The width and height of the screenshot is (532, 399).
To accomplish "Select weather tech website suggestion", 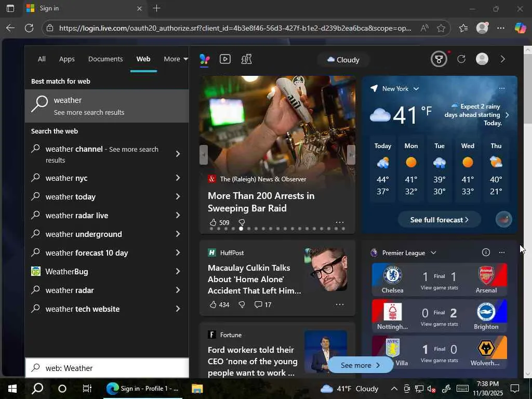I will pos(107,309).
